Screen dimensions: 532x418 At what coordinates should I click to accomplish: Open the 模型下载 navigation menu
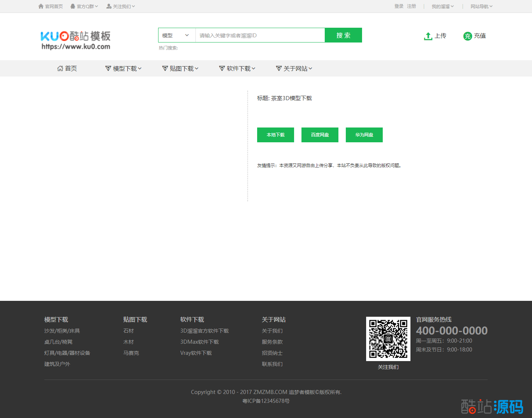124,68
